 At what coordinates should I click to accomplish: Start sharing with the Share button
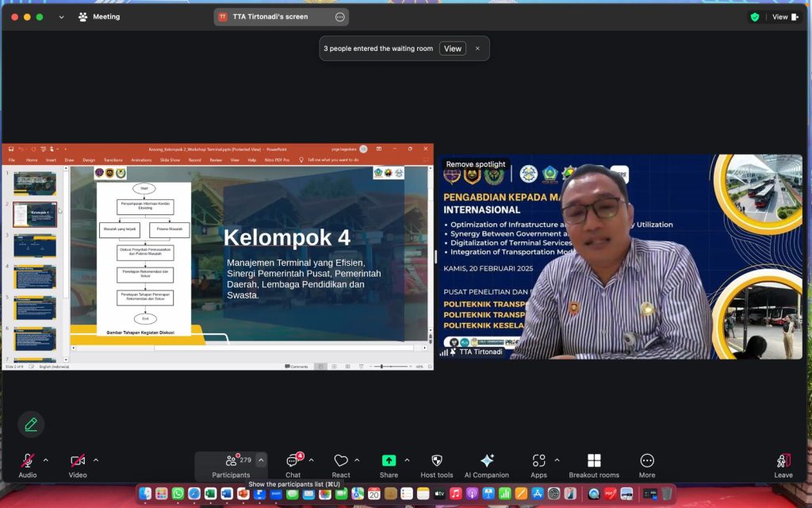389,465
